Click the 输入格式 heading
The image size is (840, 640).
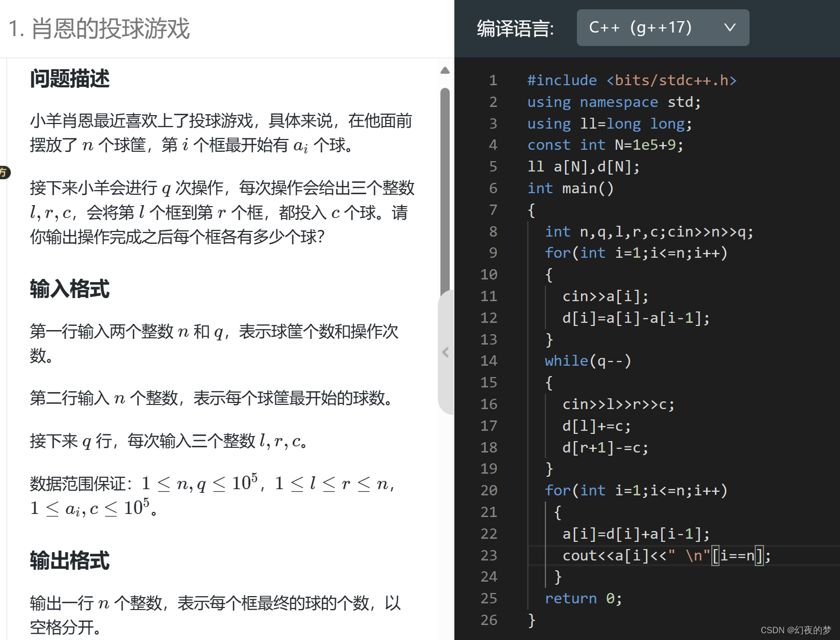[x=70, y=289]
